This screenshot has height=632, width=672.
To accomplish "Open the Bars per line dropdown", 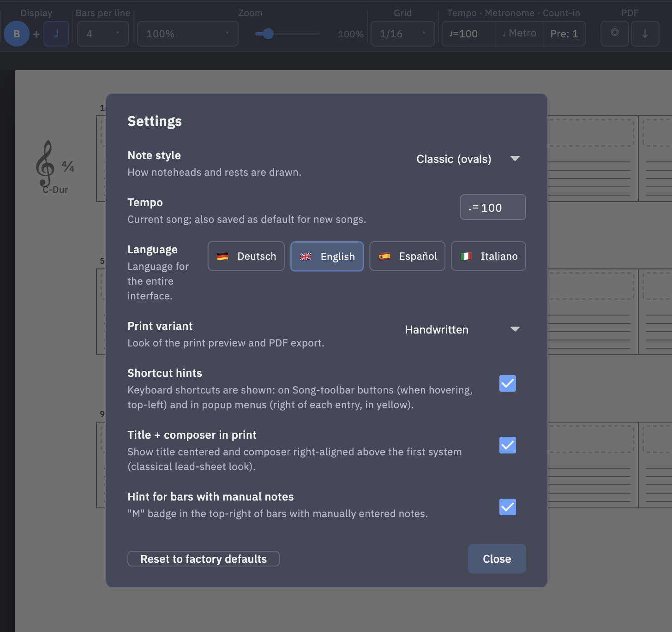I will point(103,34).
